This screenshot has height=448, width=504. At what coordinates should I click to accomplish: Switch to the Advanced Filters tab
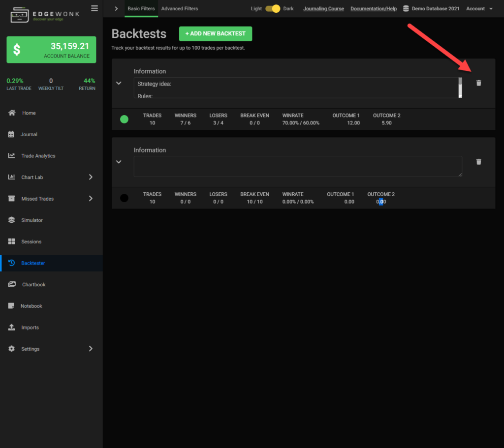tap(180, 8)
